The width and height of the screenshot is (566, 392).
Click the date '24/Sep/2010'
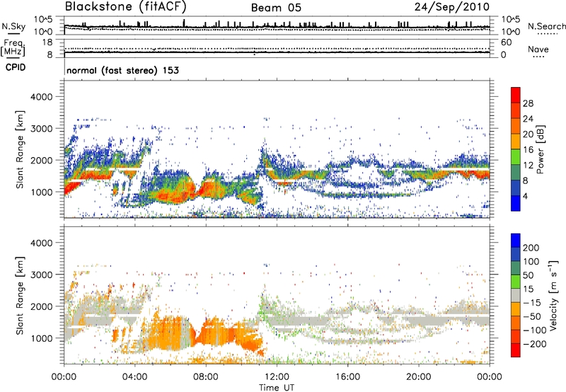(x=452, y=7)
